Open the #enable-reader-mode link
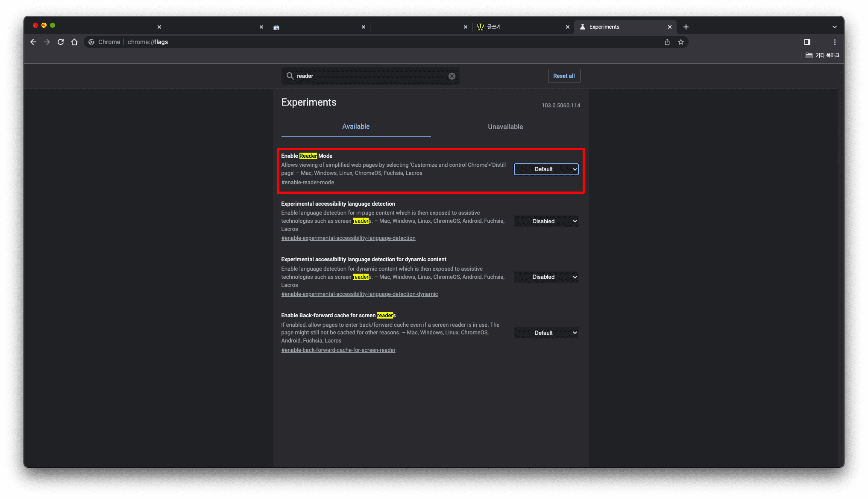 click(308, 183)
